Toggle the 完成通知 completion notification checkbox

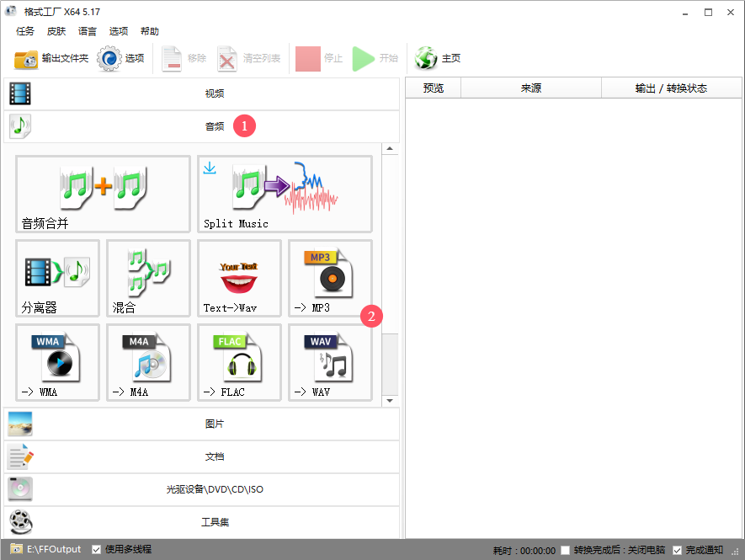tap(678, 548)
